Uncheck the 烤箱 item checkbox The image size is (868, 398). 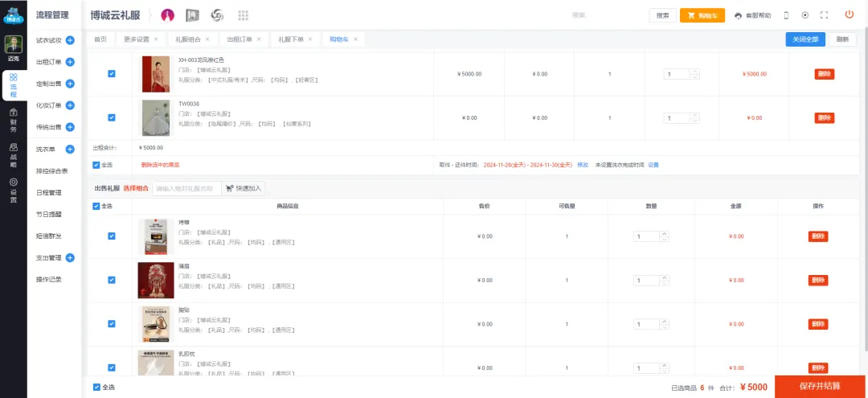(x=111, y=236)
